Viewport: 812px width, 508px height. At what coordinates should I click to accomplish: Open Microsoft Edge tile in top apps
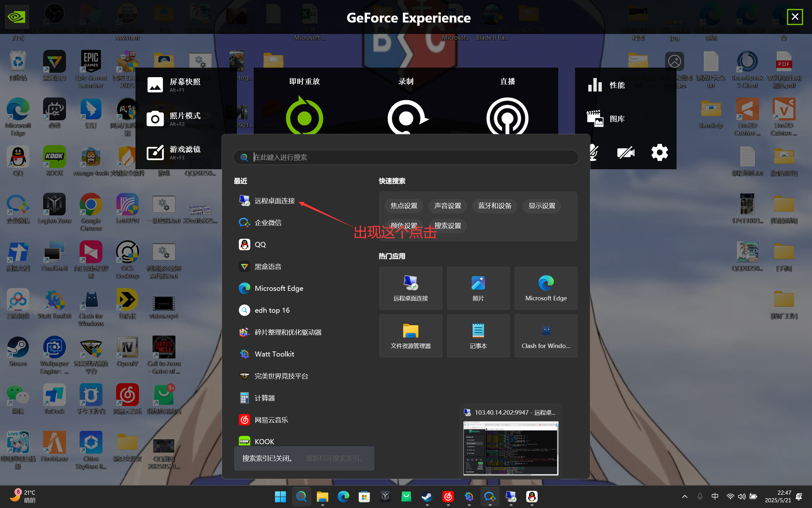pos(546,288)
